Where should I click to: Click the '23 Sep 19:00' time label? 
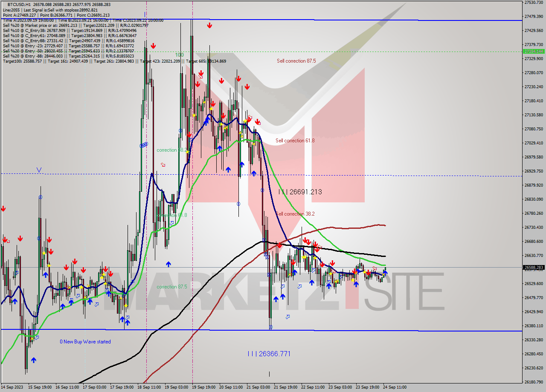368,387
